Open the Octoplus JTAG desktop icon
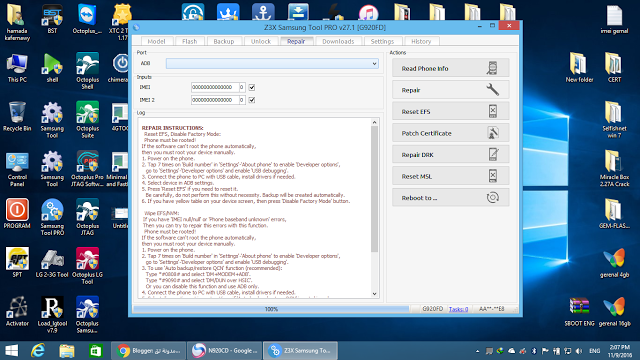This screenshot has width=640, height=360. click(87, 217)
